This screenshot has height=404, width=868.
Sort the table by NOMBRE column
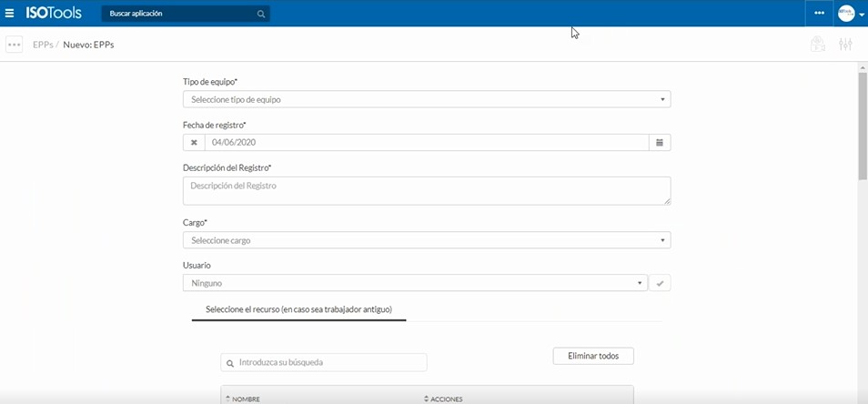(246, 399)
